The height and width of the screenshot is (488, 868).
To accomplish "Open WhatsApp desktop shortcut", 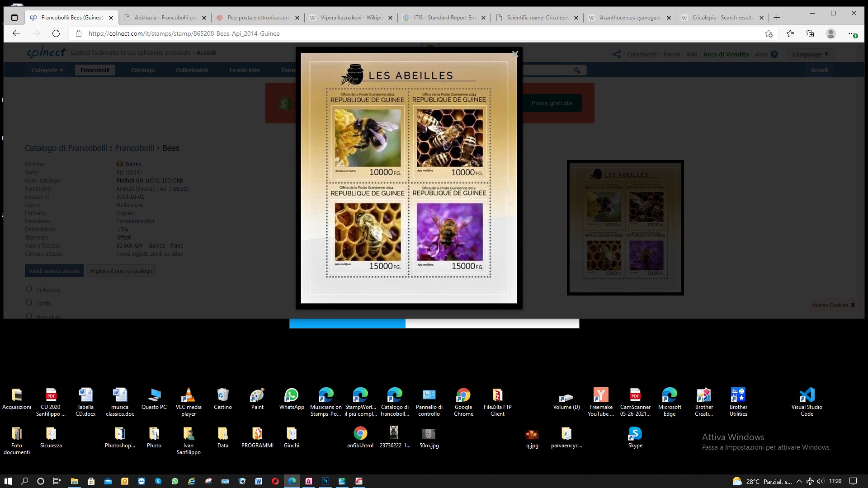I will point(292,399).
